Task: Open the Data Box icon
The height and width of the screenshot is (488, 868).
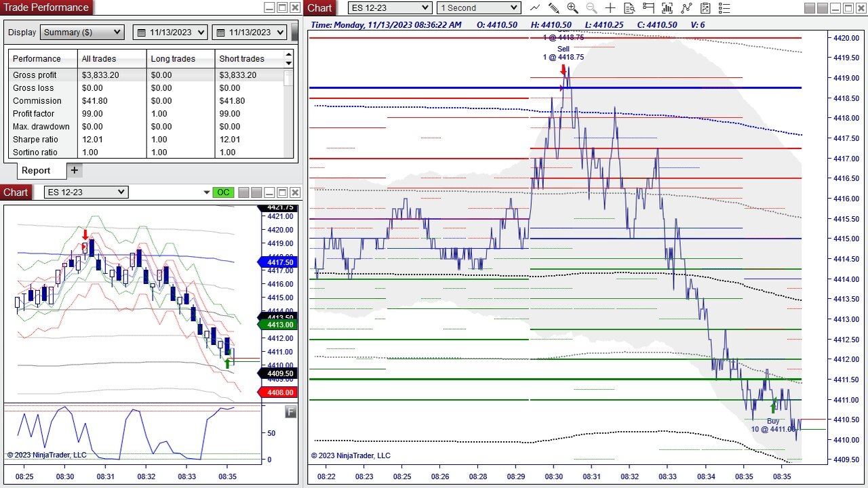Action: (629, 8)
